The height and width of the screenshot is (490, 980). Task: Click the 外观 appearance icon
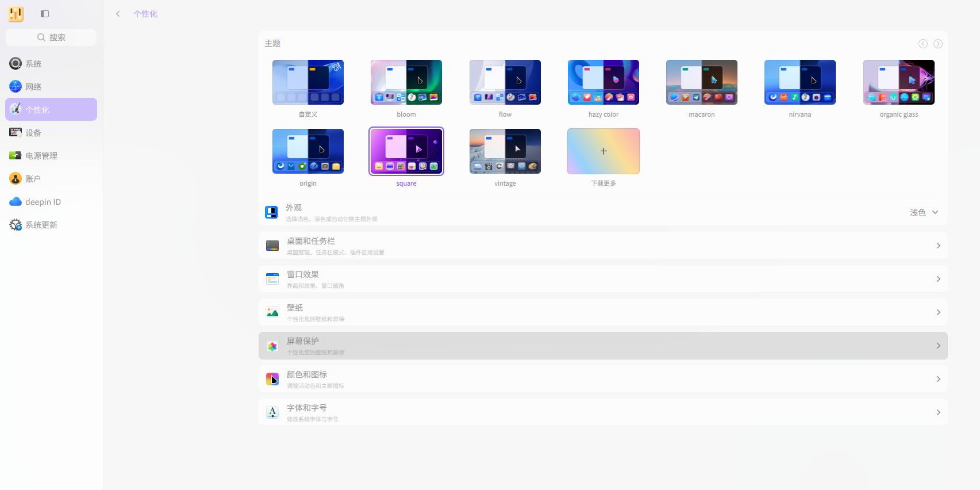pos(271,212)
